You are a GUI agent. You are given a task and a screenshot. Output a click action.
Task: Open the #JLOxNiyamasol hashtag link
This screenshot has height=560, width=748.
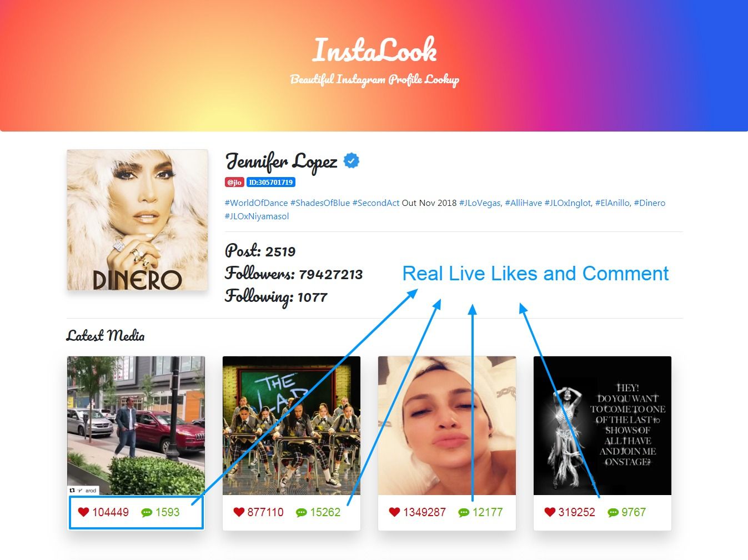257,216
